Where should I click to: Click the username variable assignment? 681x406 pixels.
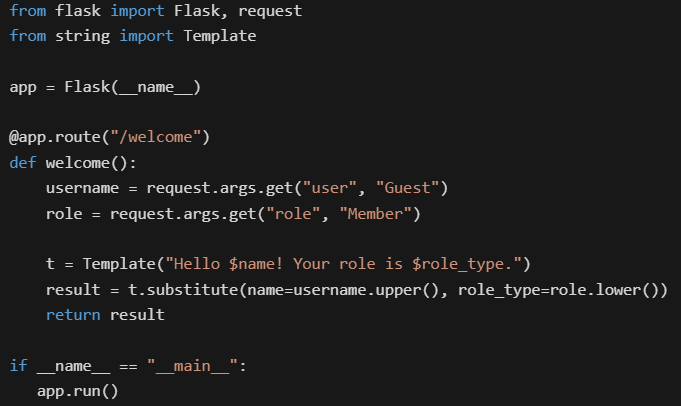(x=82, y=188)
